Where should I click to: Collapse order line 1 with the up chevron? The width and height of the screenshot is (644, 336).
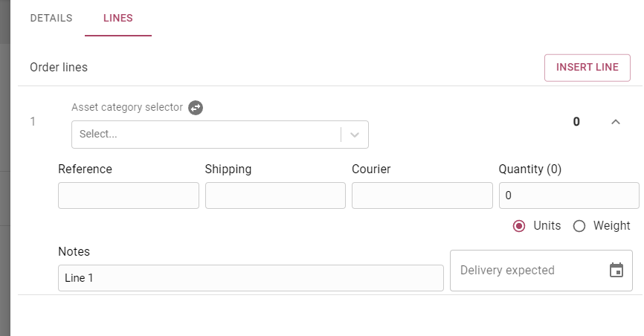[615, 122]
